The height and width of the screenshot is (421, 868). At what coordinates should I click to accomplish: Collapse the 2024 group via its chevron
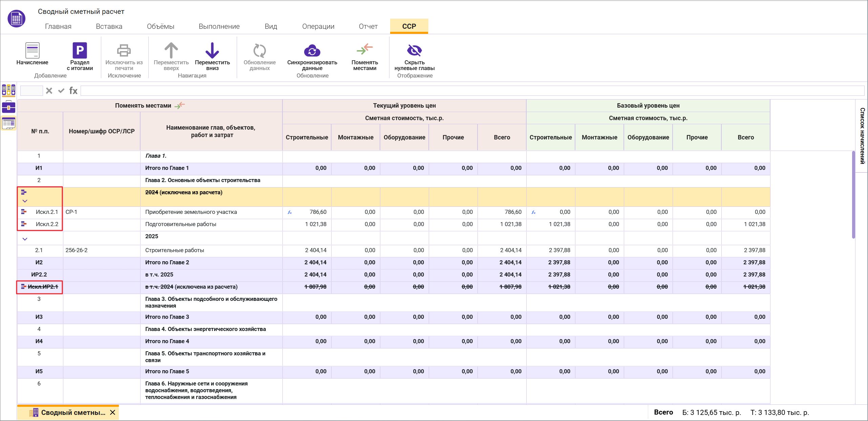tap(25, 201)
